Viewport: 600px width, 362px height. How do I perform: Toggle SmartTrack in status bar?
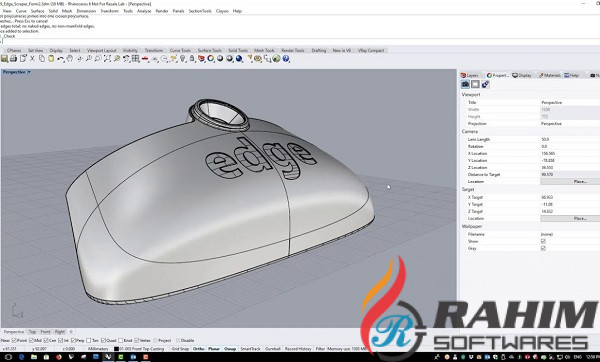[x=250, y=349]
